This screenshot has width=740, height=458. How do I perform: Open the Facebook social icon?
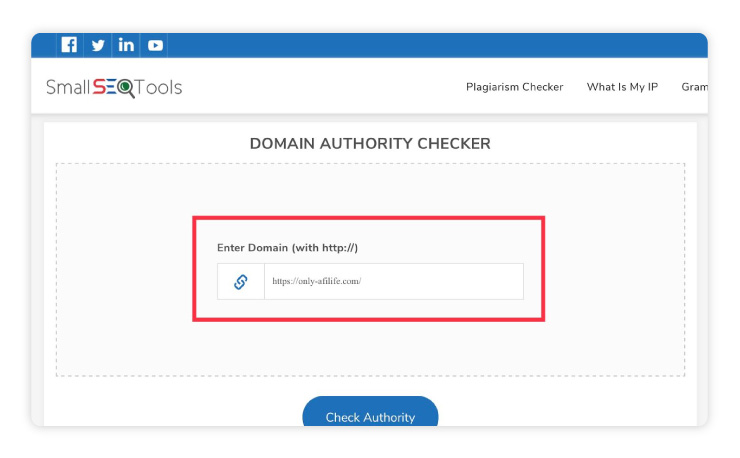pyautogui.click(x=69, y=45)
